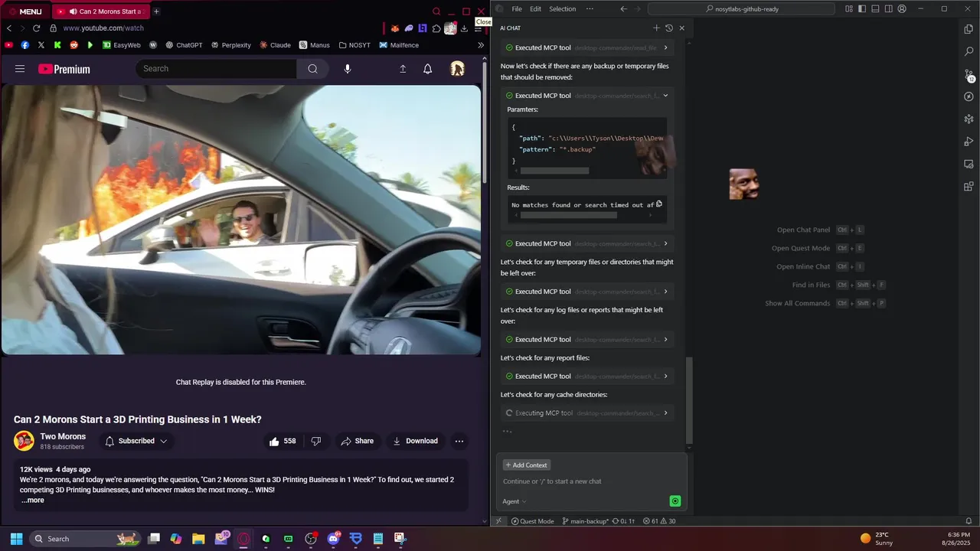The image size is (980, 551).
Task: Click the green stop/send chat button
Action: [x=675, y=501]
